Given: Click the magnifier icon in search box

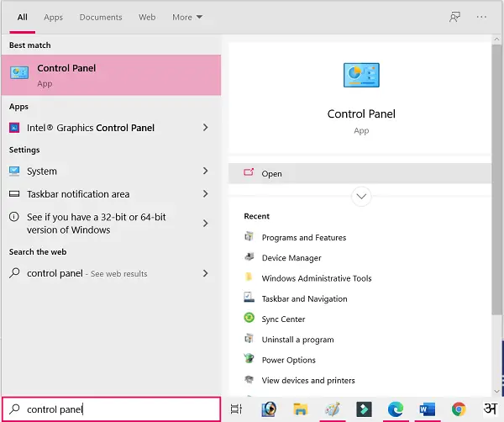Looking at the screenshot, I should coord(14,409).
